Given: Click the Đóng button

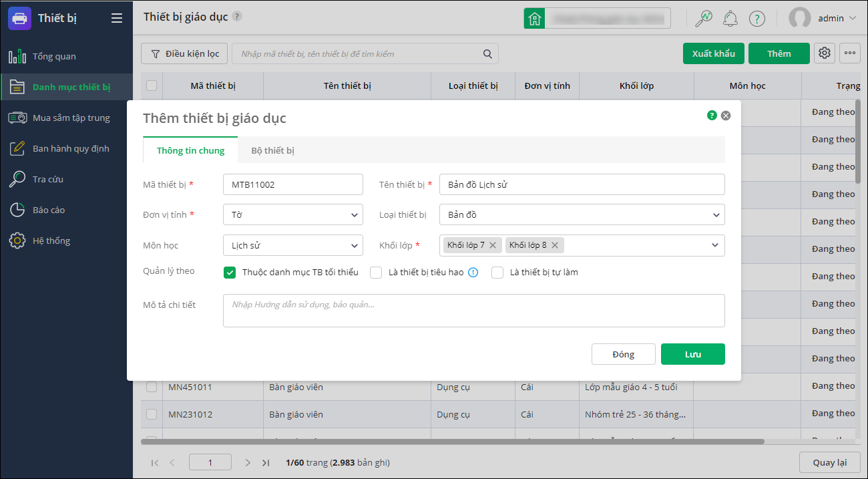Looking at the screenshot, I should 624,354.
